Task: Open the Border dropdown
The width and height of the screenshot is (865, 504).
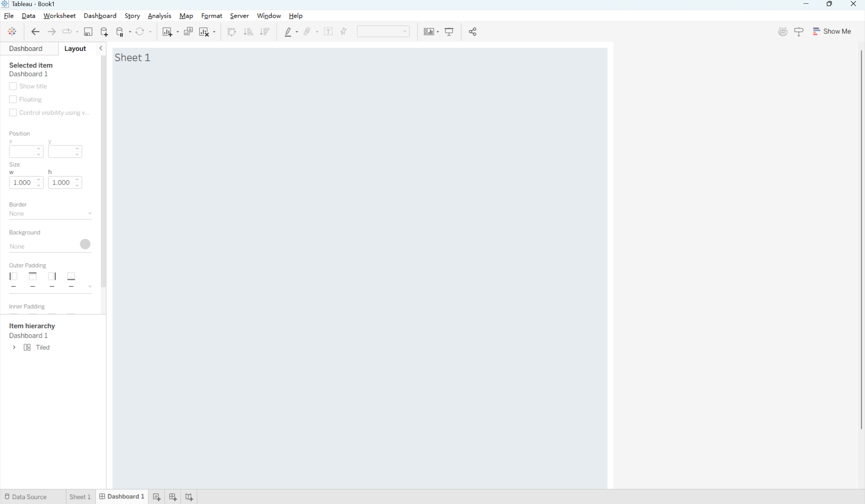Action: 50,213
